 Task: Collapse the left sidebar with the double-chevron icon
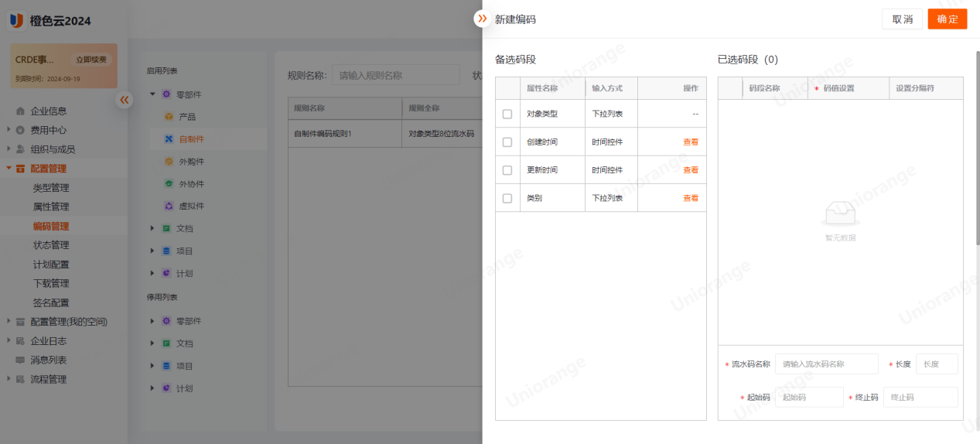[124, 100]
